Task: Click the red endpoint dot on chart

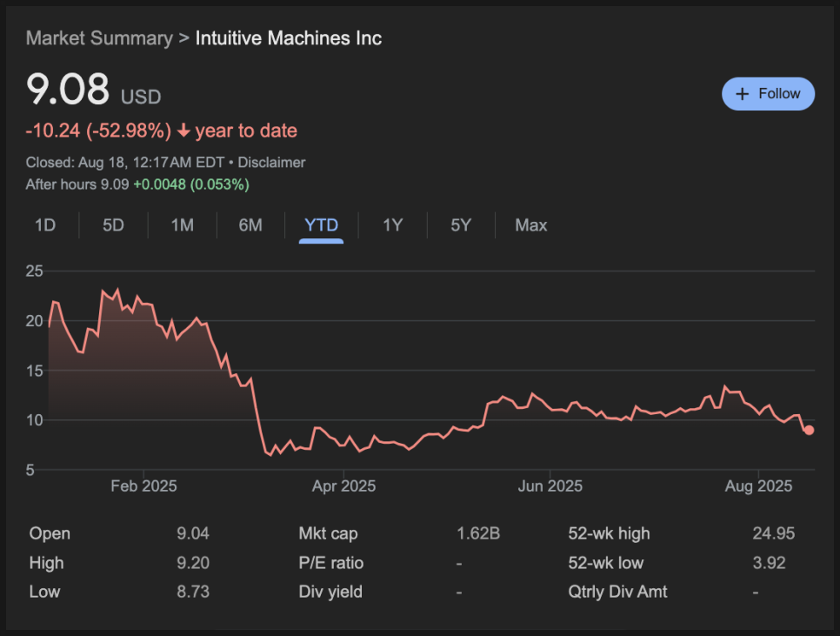Action: tap(809, 430)
